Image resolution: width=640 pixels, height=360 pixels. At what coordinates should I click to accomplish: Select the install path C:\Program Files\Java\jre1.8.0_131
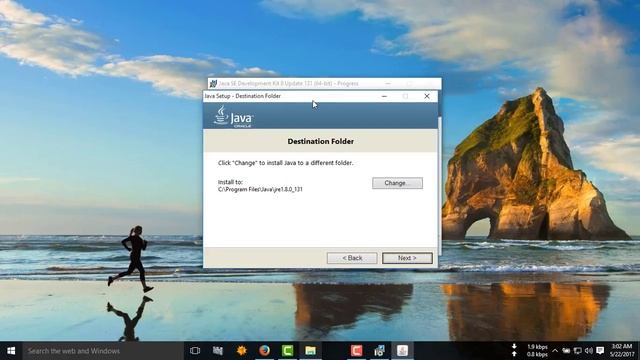260,189
